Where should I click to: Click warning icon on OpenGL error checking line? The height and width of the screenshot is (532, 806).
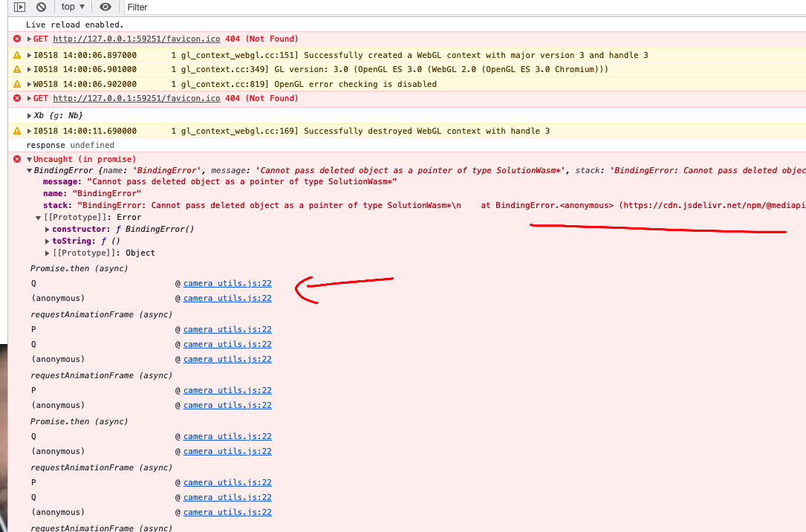coord(18,84)
